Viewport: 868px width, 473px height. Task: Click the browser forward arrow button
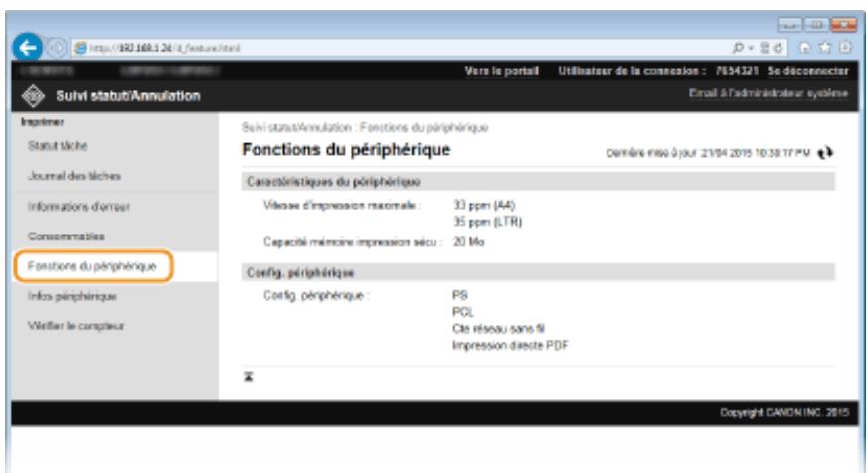pos(56,48)
